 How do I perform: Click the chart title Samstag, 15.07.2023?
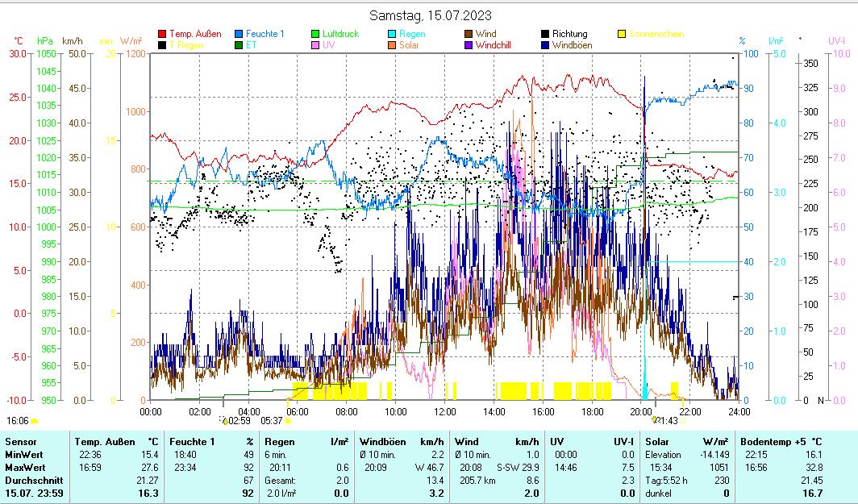click(430, 15)
